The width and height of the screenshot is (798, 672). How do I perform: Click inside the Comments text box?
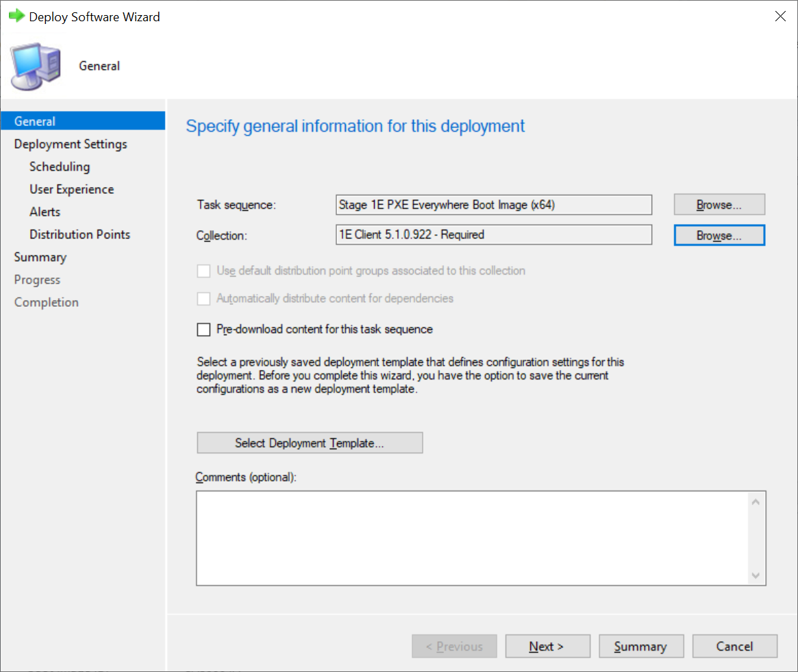(473, 538)
